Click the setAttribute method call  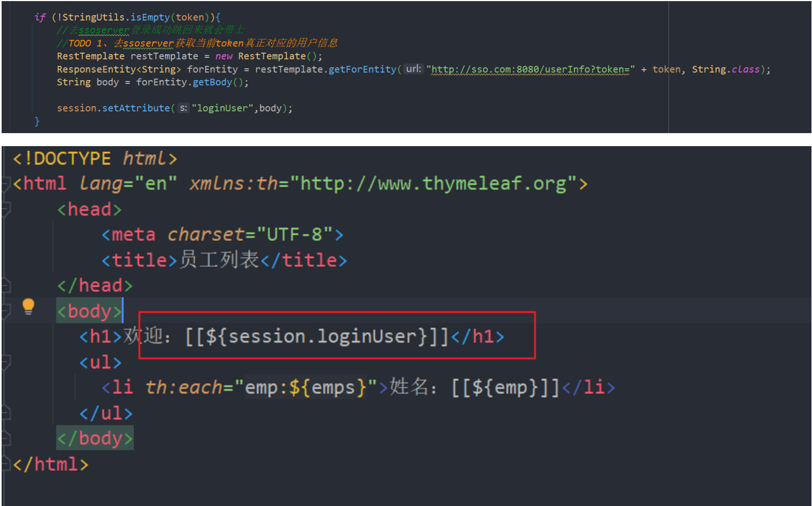pos(136,108)
